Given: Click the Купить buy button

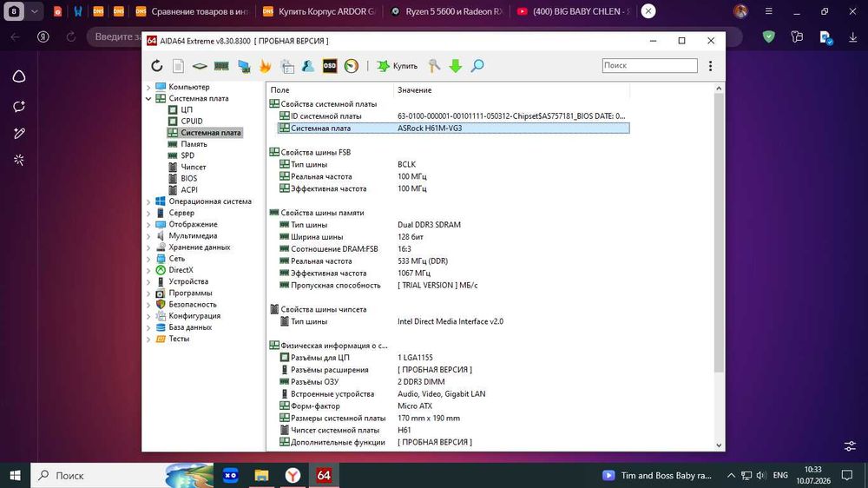Looking at the screenshot, I should tap(398, 66).
